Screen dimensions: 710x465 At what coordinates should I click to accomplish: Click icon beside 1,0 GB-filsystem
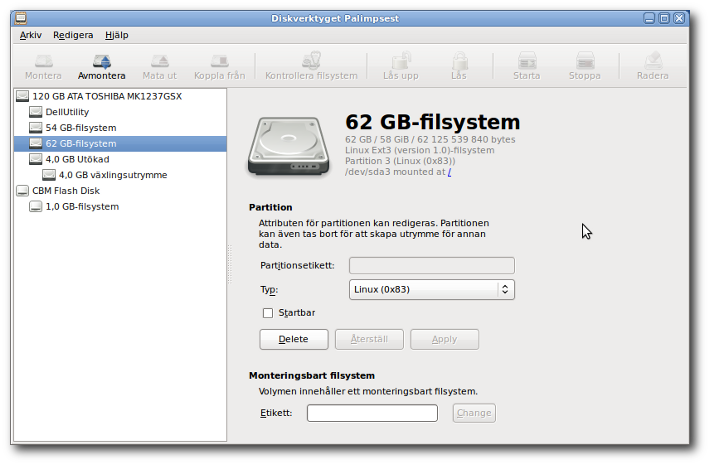[35, 206]
